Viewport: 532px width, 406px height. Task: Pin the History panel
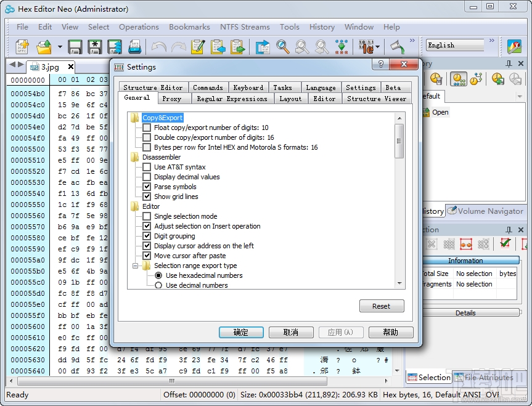[509, 63]
